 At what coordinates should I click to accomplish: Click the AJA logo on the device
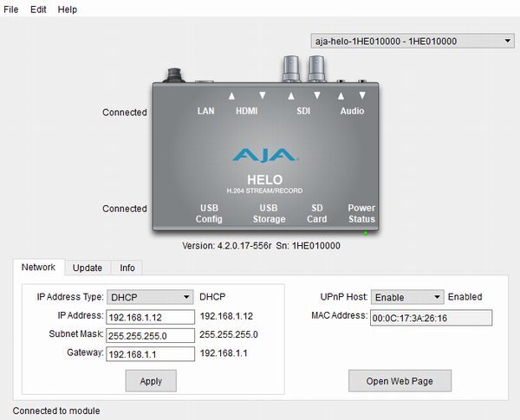point(264,155)
